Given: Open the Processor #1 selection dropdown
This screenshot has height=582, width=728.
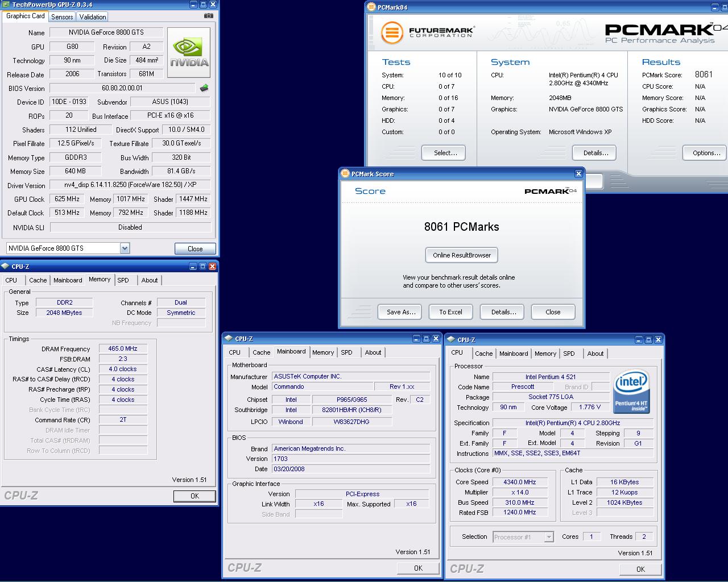Looking at the screenshot, I should tap(548, 537).
